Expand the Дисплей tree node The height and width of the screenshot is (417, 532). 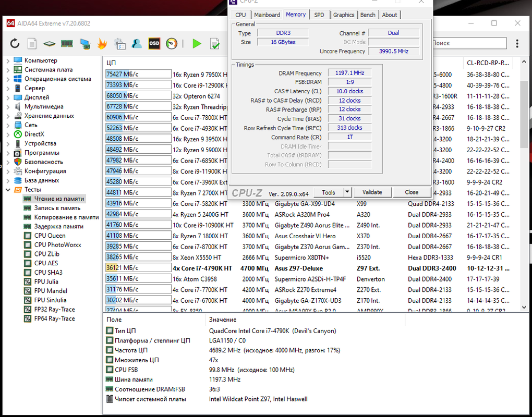tap(8, 97)
